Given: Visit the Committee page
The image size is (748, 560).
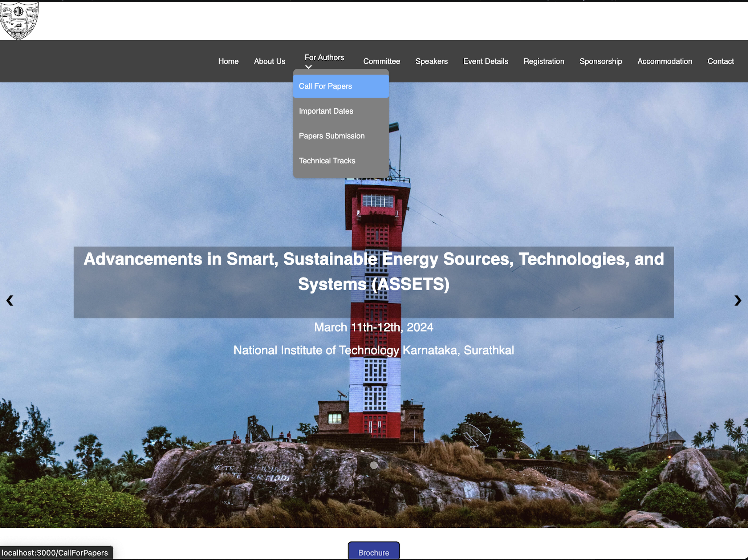Looking at the screenshot, I should click(x=381, y=61).
